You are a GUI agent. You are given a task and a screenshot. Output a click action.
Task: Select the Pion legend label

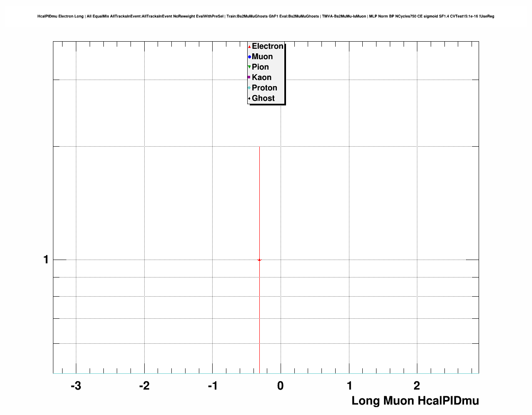260,67
